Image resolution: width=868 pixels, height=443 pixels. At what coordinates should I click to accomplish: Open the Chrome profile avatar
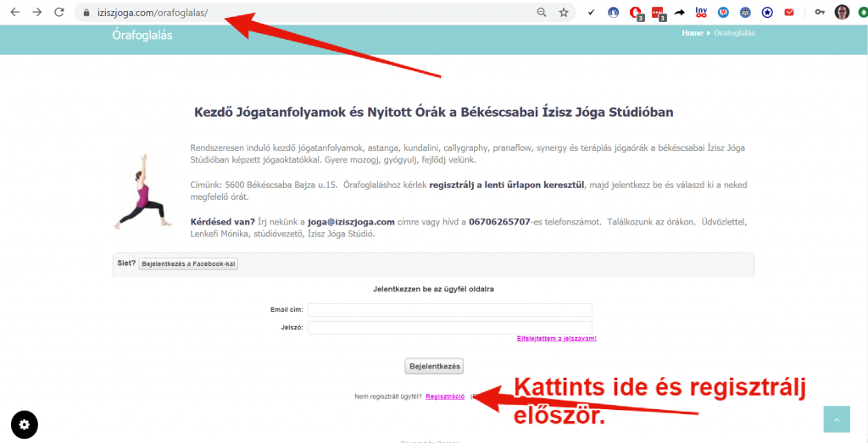pos(842,13)
